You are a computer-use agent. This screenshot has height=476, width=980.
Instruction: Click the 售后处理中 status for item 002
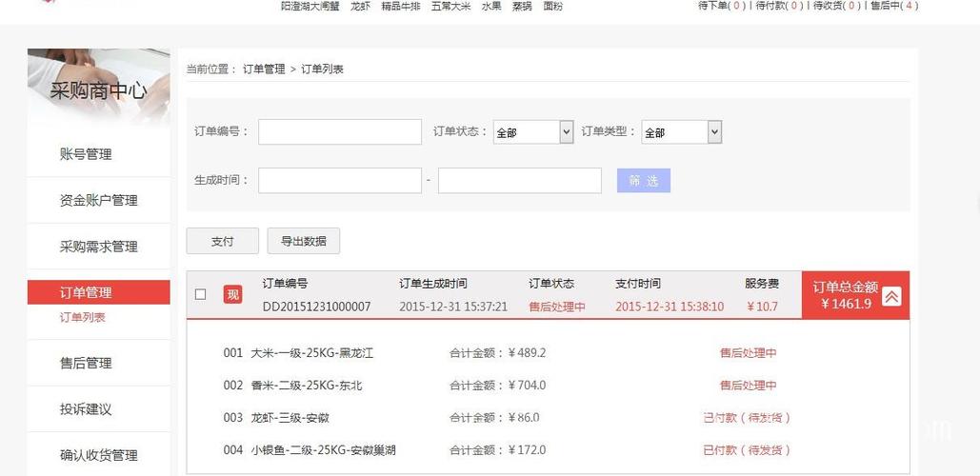pyautogui.click(x=749, y=386)
